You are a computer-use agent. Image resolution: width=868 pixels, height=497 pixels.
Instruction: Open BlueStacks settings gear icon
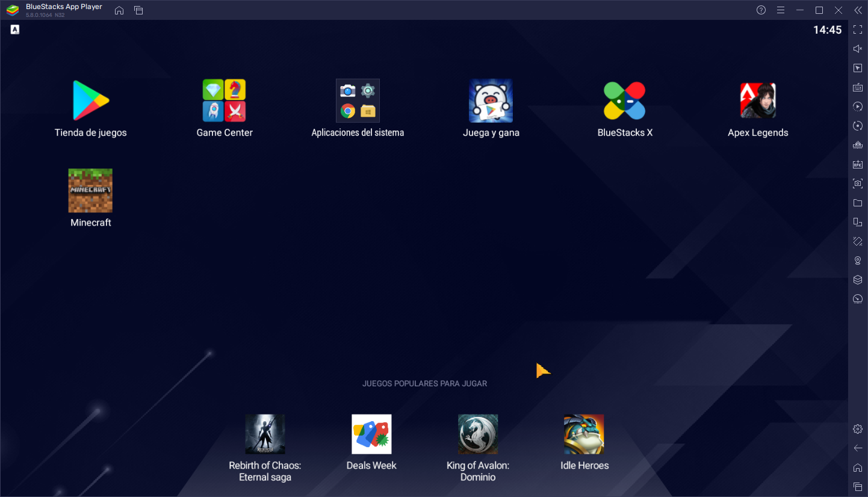(858, 429)
